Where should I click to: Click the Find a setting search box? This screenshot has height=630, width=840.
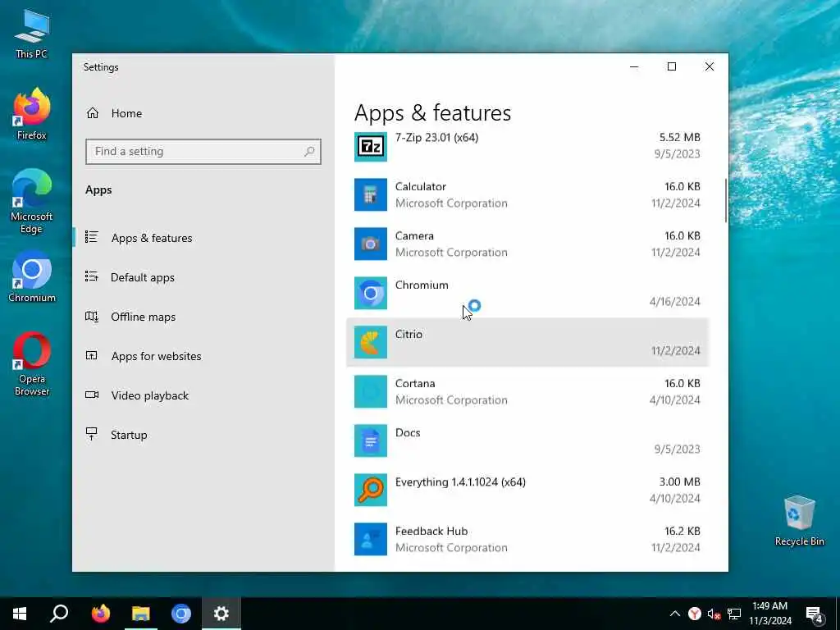coord(203,152)
